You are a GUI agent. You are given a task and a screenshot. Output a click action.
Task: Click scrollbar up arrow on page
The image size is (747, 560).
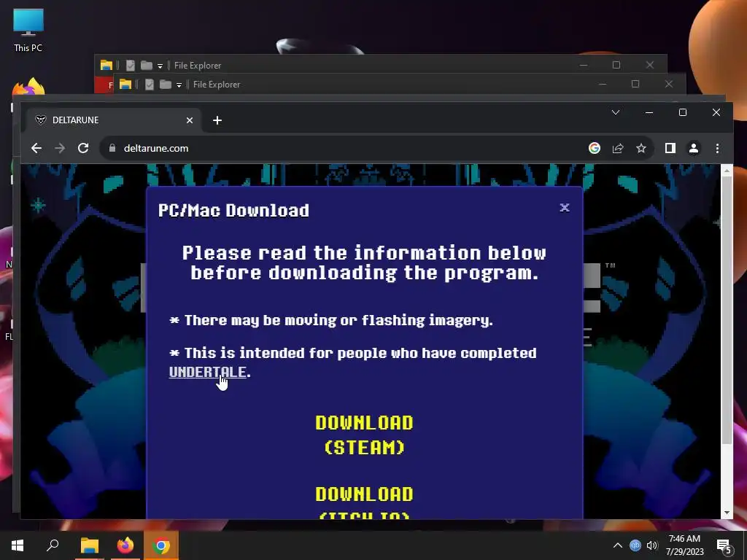tap(727, 171)
